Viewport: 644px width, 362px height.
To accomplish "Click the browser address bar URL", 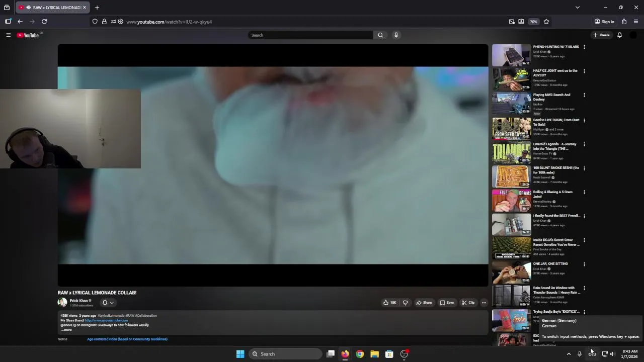I will click(x=169, y=22).
